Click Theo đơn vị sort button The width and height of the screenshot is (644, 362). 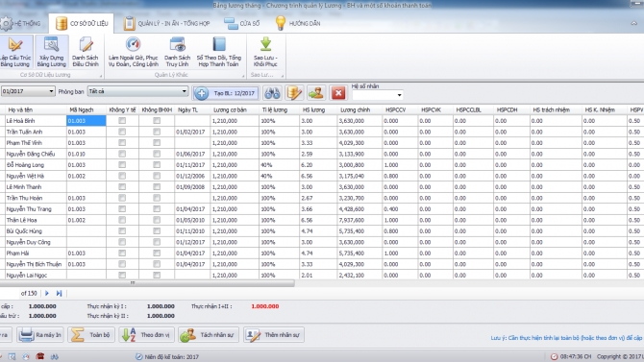tap(146, 335)
